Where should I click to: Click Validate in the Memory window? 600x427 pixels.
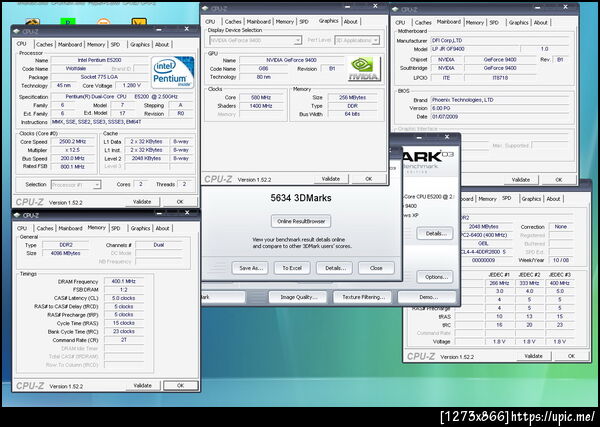[x=142, y=386]
